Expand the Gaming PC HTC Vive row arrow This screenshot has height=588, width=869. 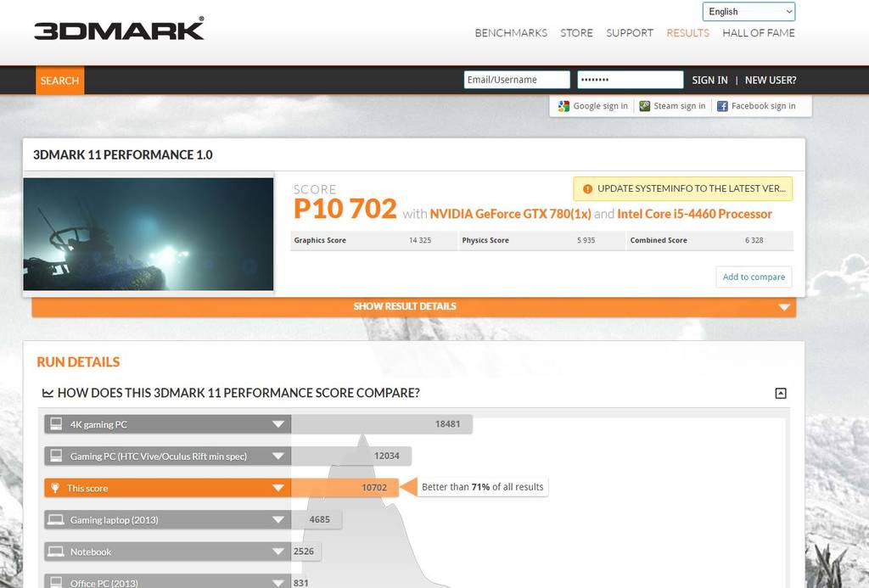(x=278, y=456)
